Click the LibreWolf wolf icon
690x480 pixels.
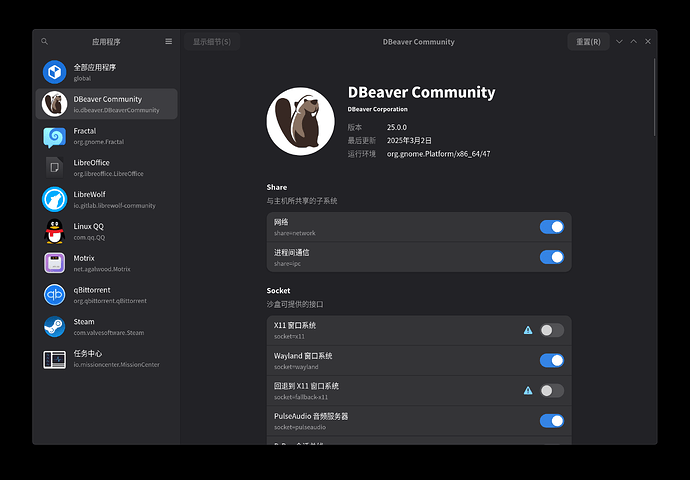[55, 199]
